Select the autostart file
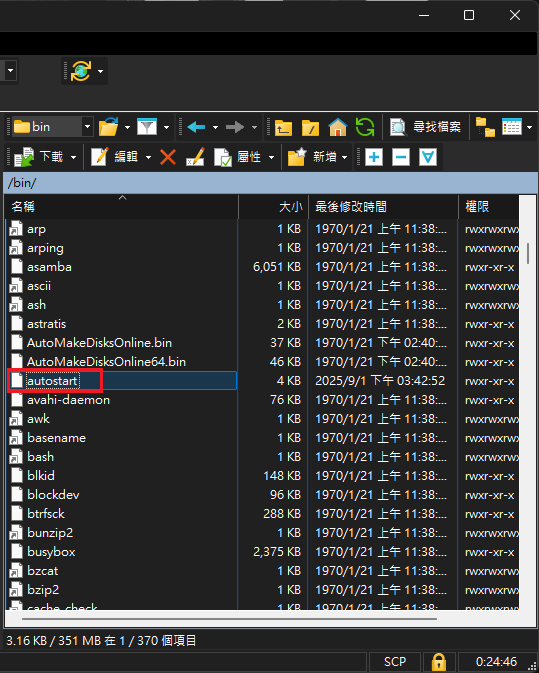The height and width of the screenshot is (673, 539). point(52,381)
